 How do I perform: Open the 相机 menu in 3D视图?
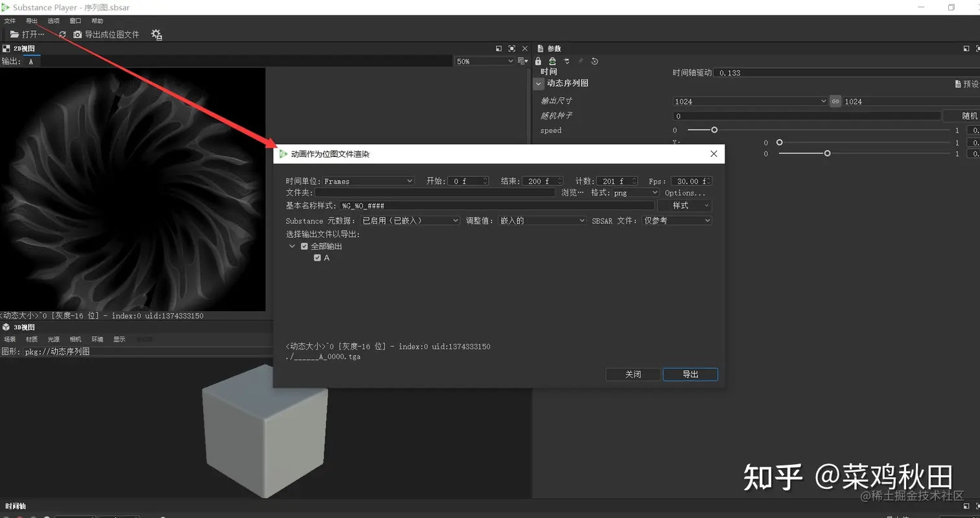(x=76, y=340)
